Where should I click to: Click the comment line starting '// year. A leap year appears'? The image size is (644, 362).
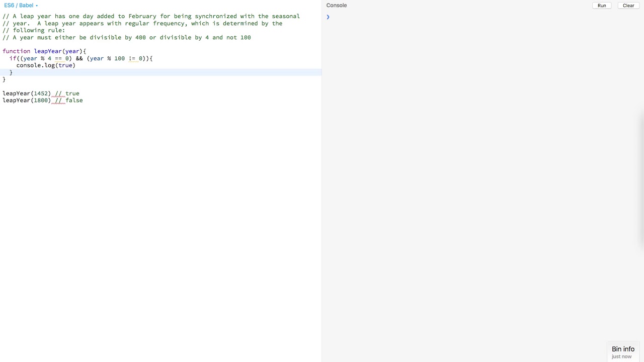tap(142, 23)
